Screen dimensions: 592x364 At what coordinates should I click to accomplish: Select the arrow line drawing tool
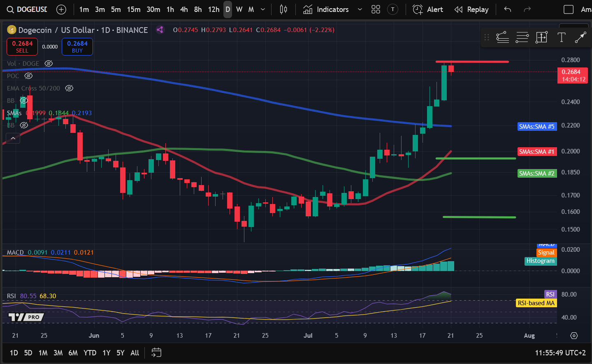coord(580,37)
